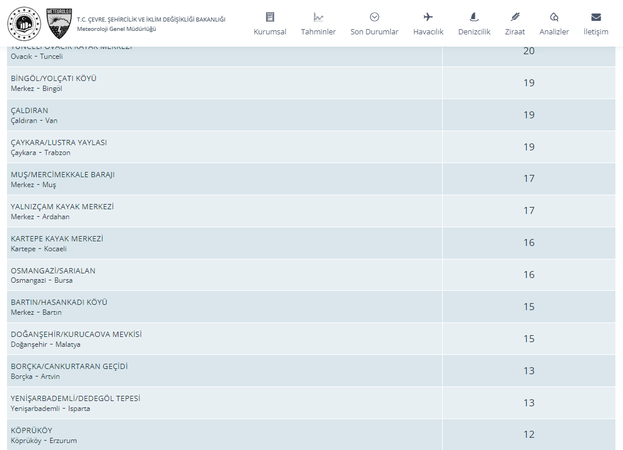Click value 16 in the Kartepe row
Screen dimensions: 623x450
(x=529, y=243)
